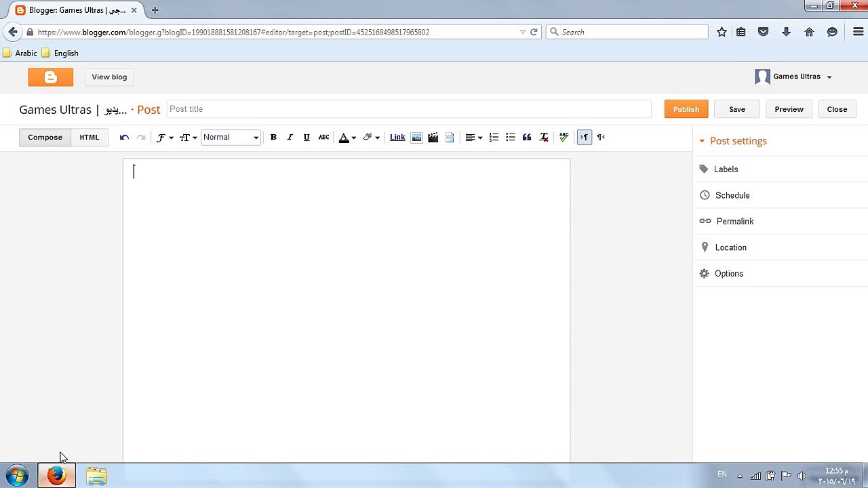Click into the Post title field
The height and width of the screenshot is (488, 868).
[x=409, y=109]
